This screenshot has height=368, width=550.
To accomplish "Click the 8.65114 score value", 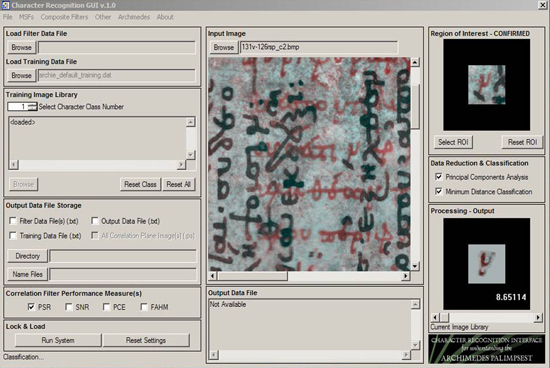I will tap(511, 297).
